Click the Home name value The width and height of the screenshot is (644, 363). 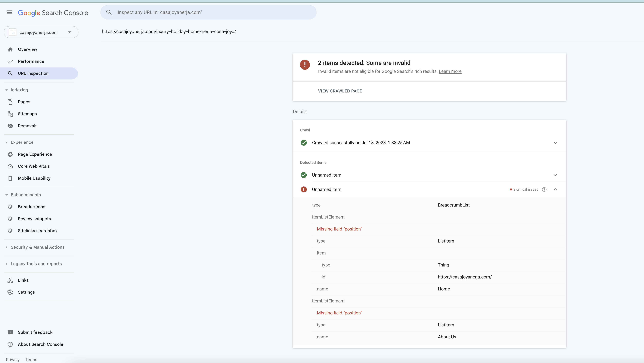444,289
